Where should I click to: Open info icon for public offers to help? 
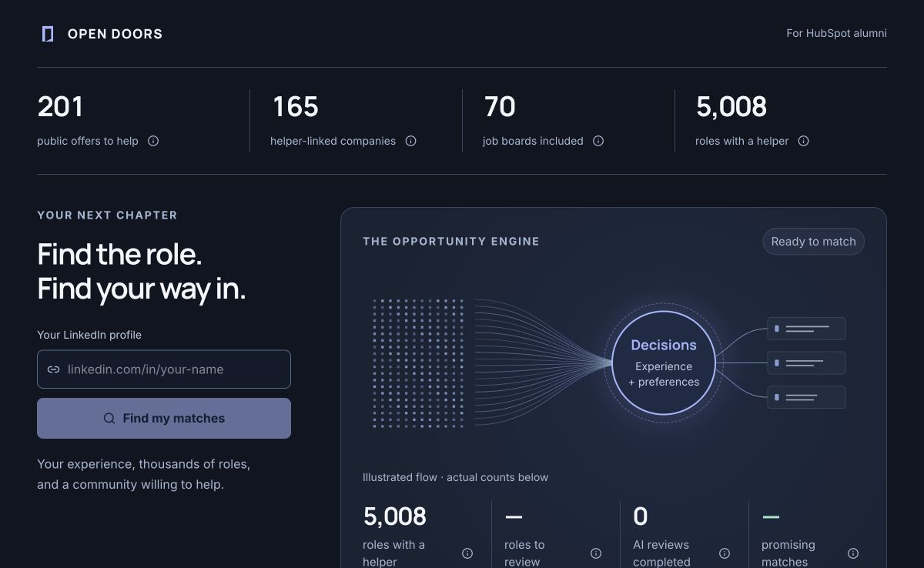click(x=153, y=141)
